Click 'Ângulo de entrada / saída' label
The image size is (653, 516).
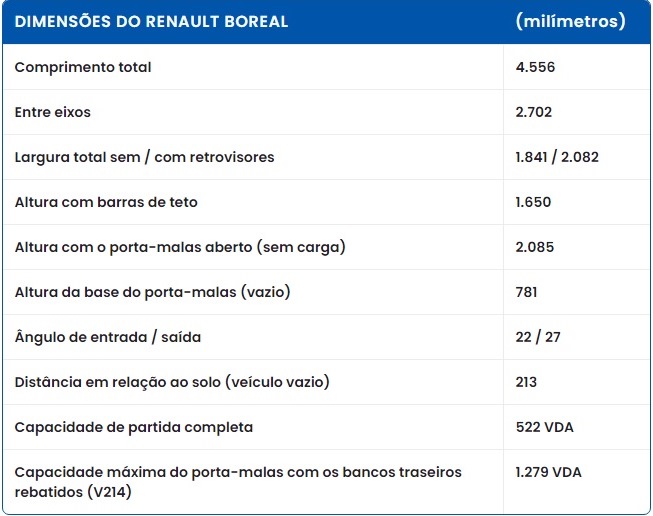click(107, 337)
